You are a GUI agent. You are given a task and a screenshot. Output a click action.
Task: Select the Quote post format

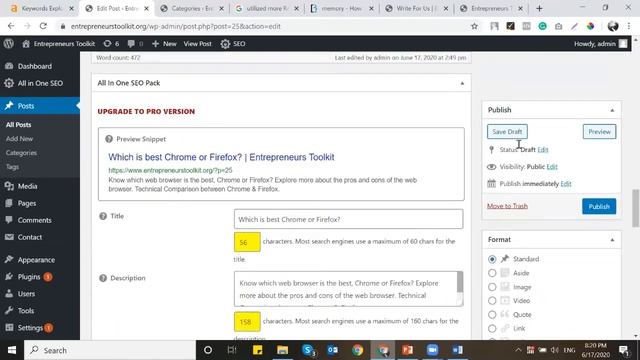492,315
